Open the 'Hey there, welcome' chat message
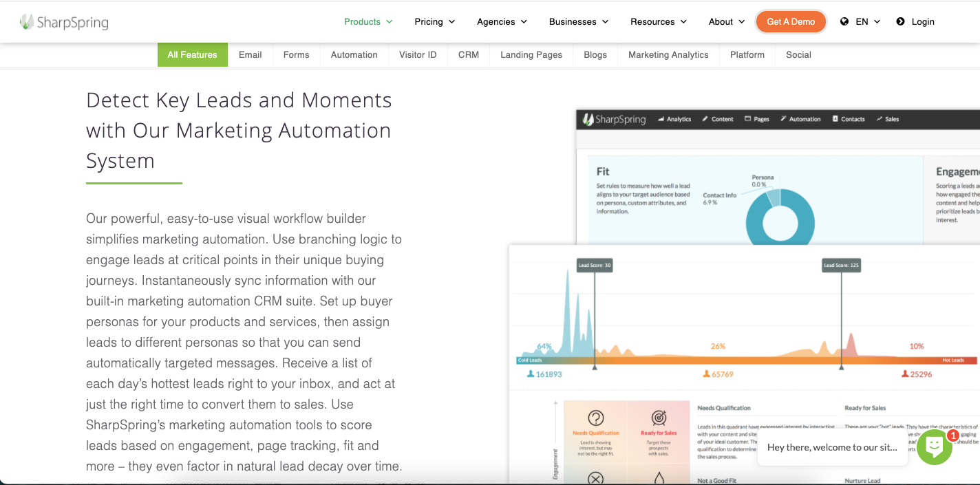This screenshot has height=485, width=980. coord(832,447)
